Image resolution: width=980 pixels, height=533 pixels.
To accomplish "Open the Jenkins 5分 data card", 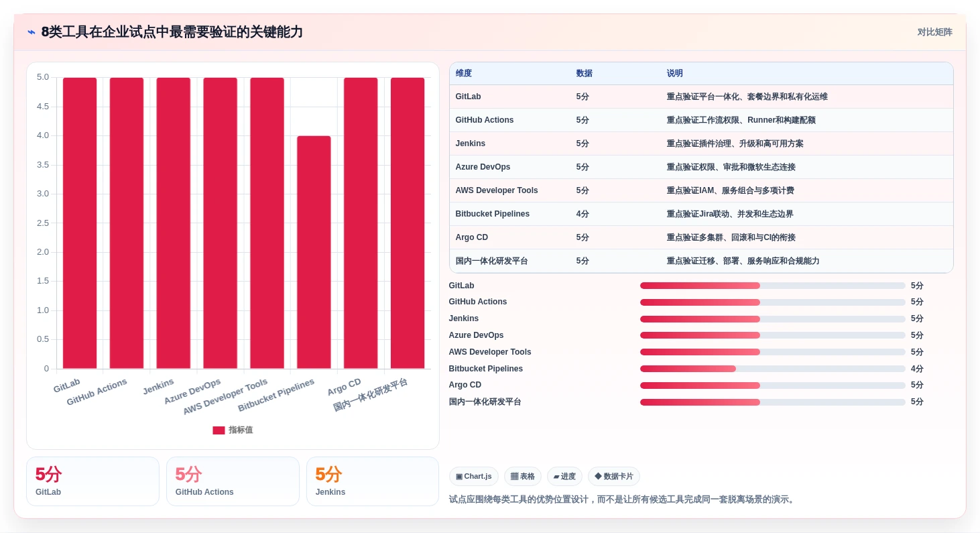I will click(373, 481).
